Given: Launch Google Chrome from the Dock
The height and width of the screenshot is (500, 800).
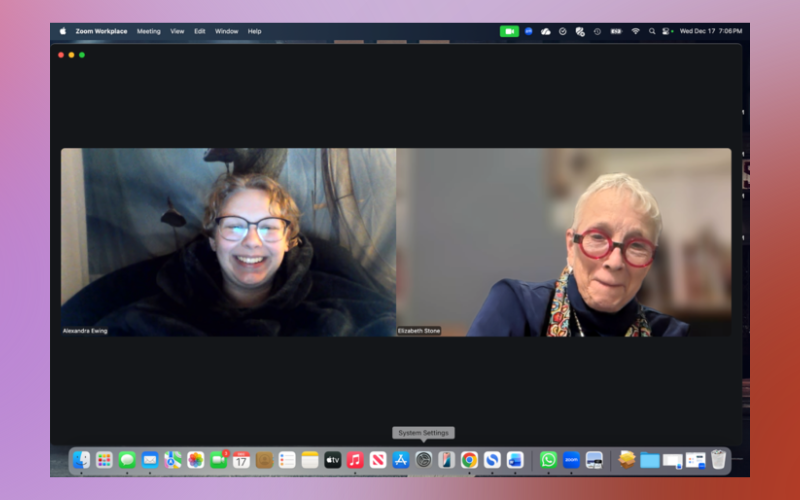Looking at the screenshot, I should [469, 460].
